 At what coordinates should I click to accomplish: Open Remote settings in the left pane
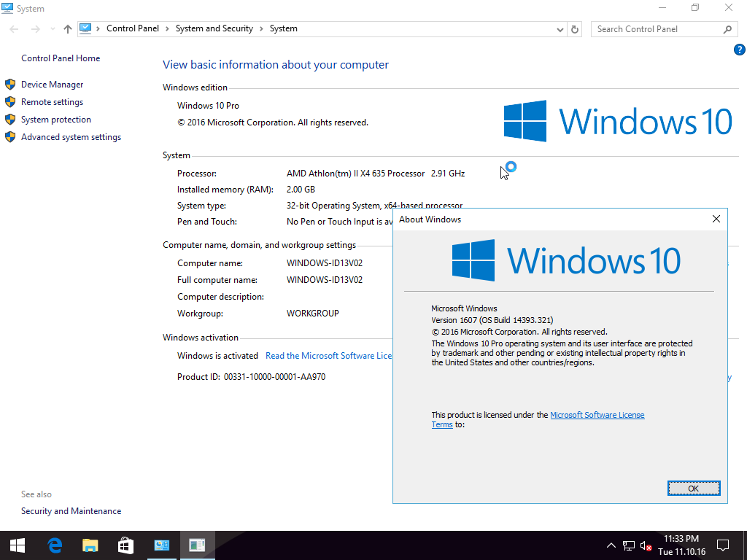tap(52, 102)
